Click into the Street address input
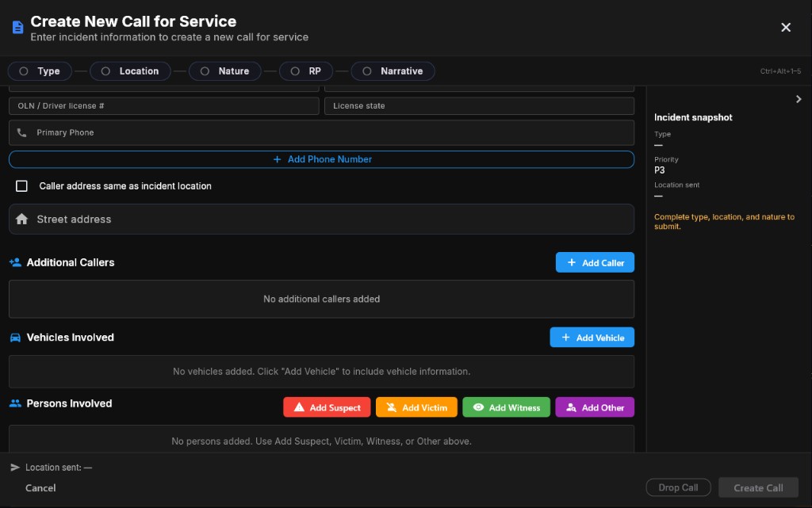This screenshot has width=812, height=508. click(x=322, y=219)
